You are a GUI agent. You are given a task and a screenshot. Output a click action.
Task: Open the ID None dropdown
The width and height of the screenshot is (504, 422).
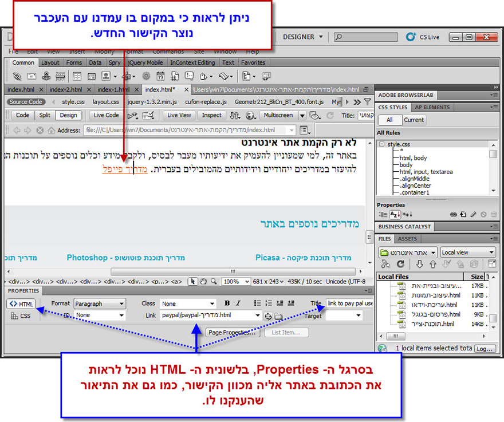point(100,315)
